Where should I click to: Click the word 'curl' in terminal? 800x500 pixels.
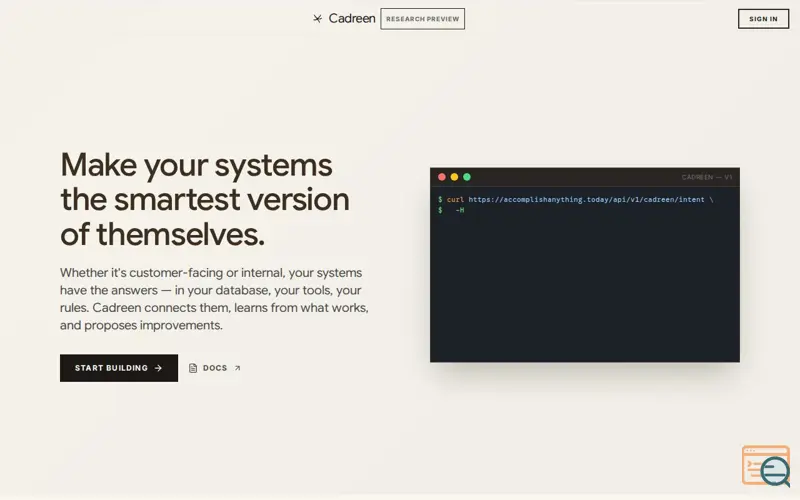click(455, 199)
